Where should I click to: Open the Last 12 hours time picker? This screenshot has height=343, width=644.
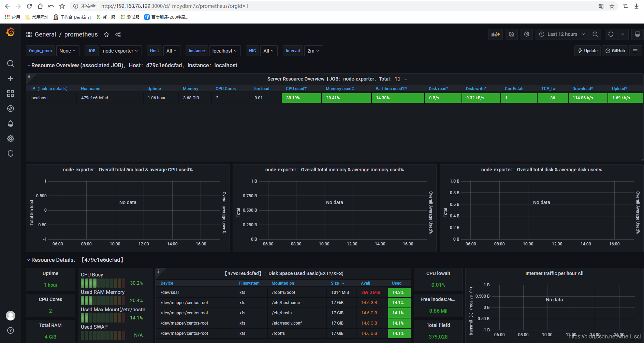(x=562, y=34)
